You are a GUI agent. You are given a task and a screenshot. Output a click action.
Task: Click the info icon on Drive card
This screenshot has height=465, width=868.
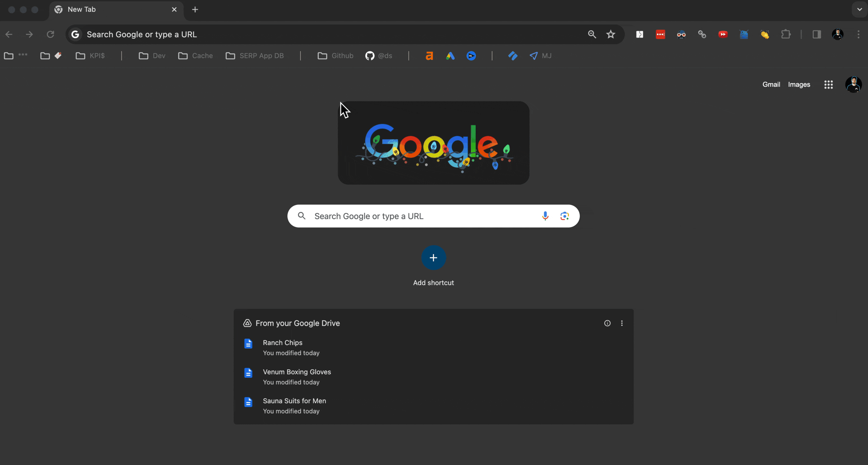click(x=607, y=323)
